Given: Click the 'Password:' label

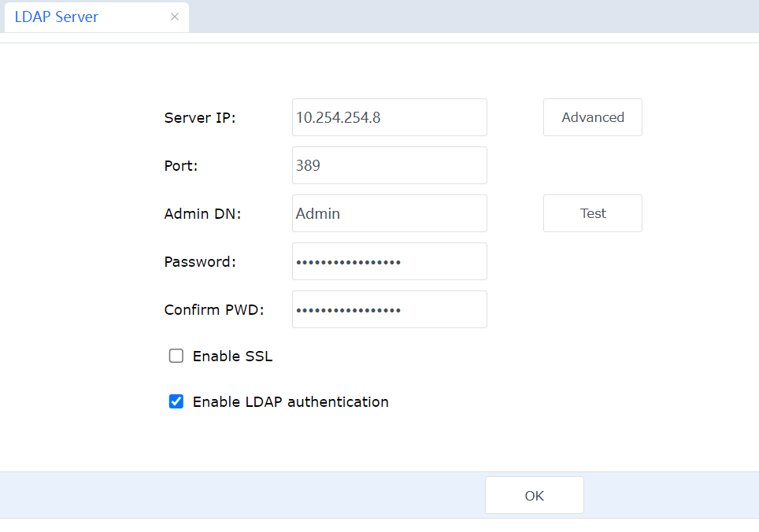Looking at the screenshot, I should (x=200, y=262).
